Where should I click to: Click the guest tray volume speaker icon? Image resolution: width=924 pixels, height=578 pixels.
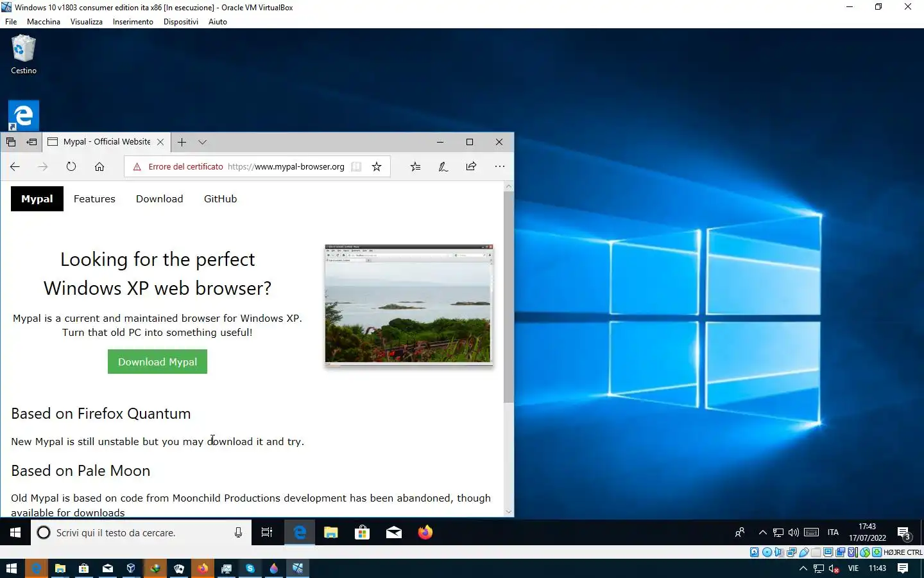(x=794, y=532)
